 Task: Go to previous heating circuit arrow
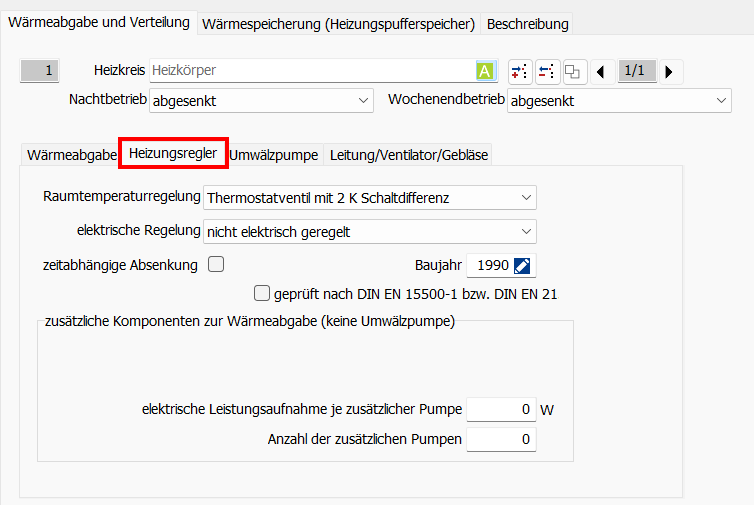601,71
